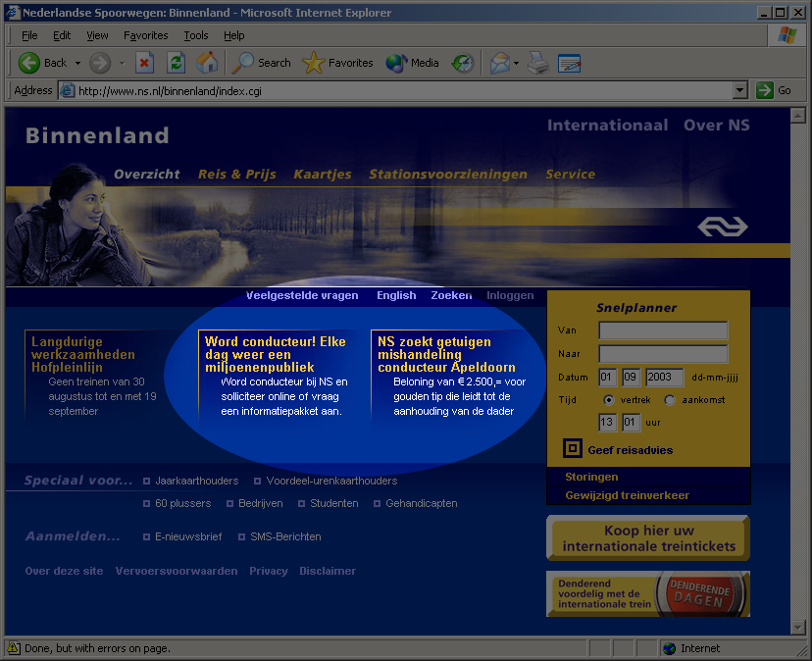Open the Service tab

tap(570, 174)
